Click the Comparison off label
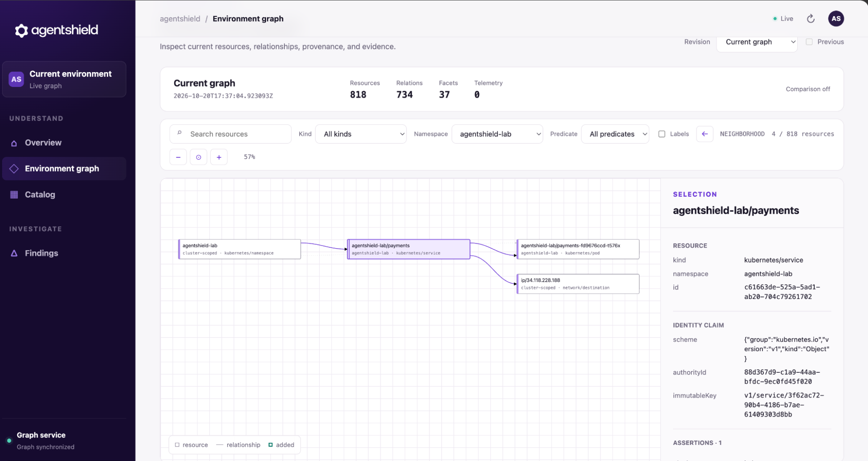This screenshot has height=461, width=868. (808, 89)
